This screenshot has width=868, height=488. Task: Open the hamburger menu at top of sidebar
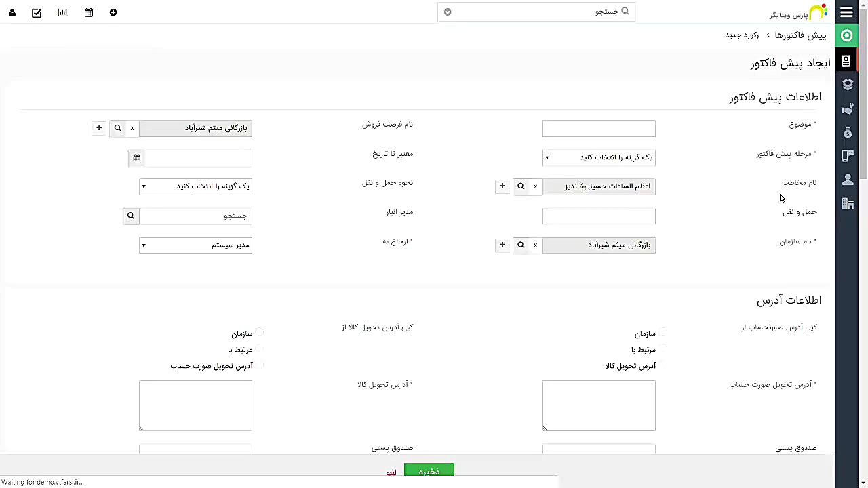click(x=846, y=12)
